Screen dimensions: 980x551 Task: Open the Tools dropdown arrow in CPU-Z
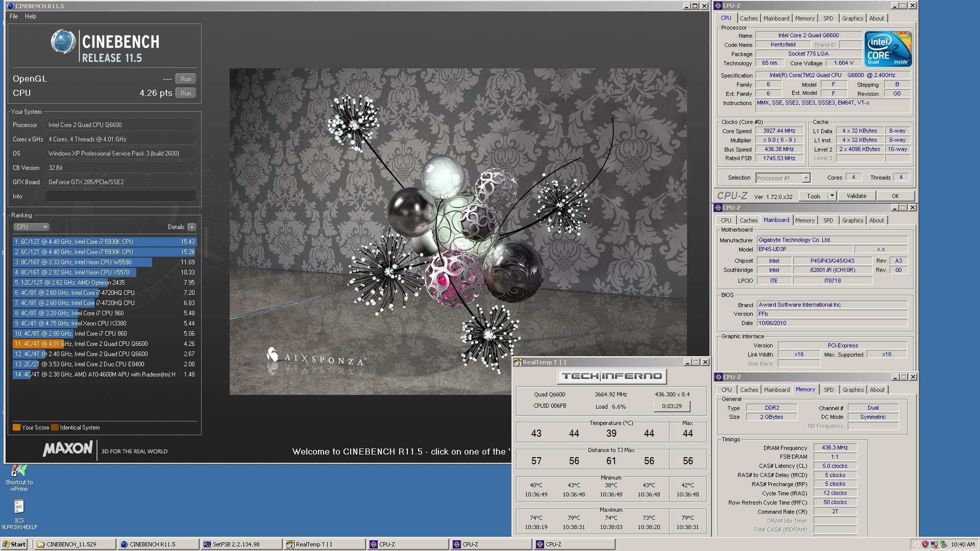tap(831, 196)
